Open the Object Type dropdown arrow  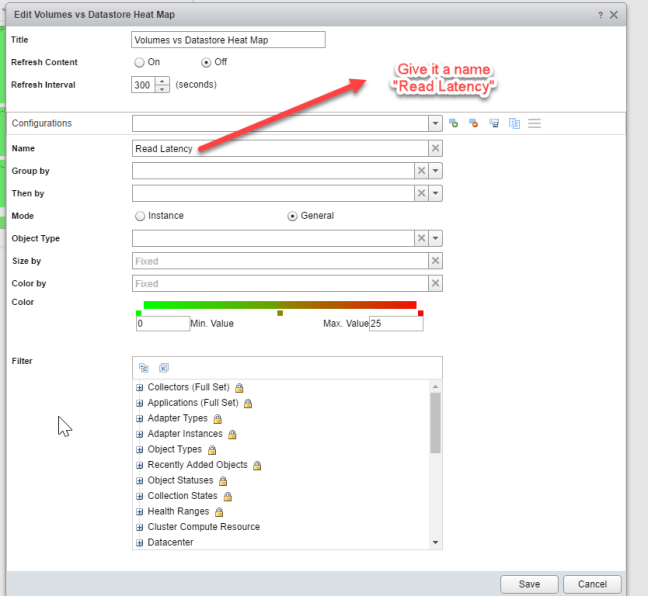pos(436,238)
